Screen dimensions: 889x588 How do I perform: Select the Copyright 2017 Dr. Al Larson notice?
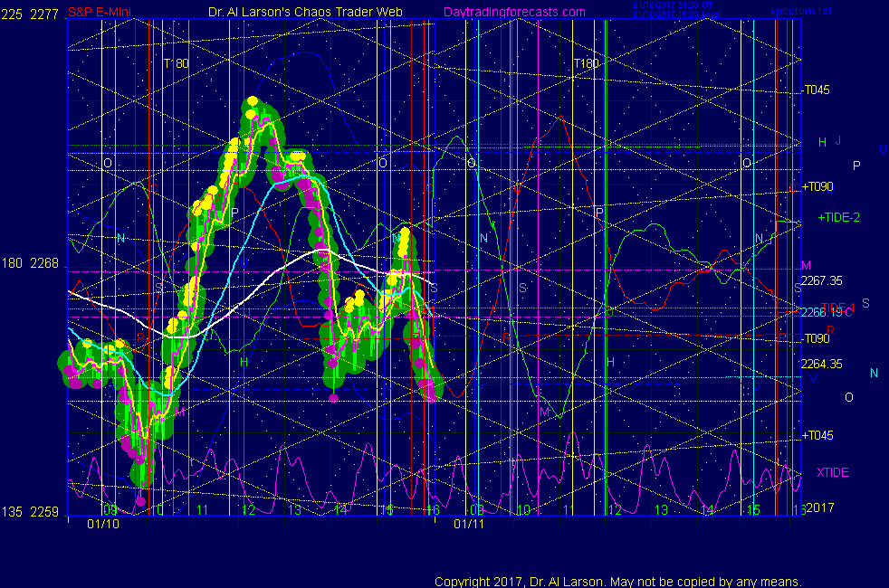(618, 582)
